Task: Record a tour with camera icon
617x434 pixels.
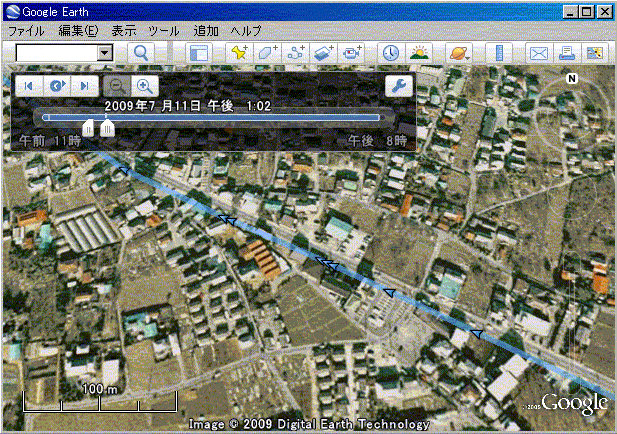Action: tap(352, 53)
